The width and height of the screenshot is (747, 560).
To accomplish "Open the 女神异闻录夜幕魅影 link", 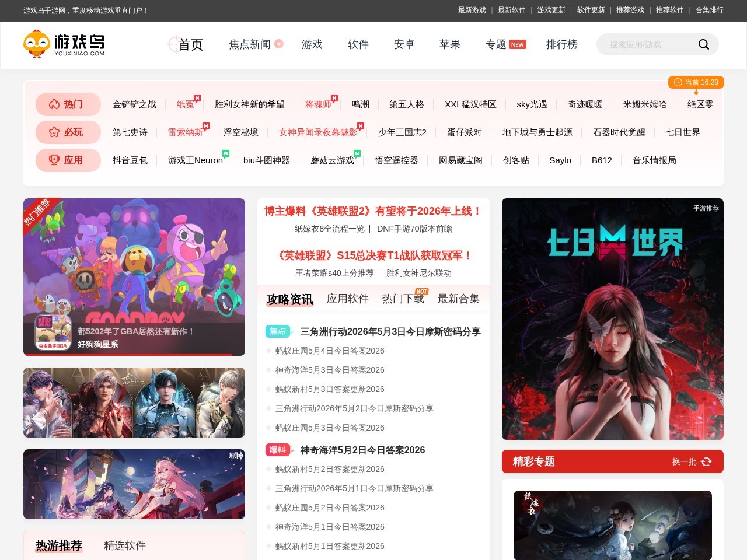I will pyautogui.click(x=318, y=132).
